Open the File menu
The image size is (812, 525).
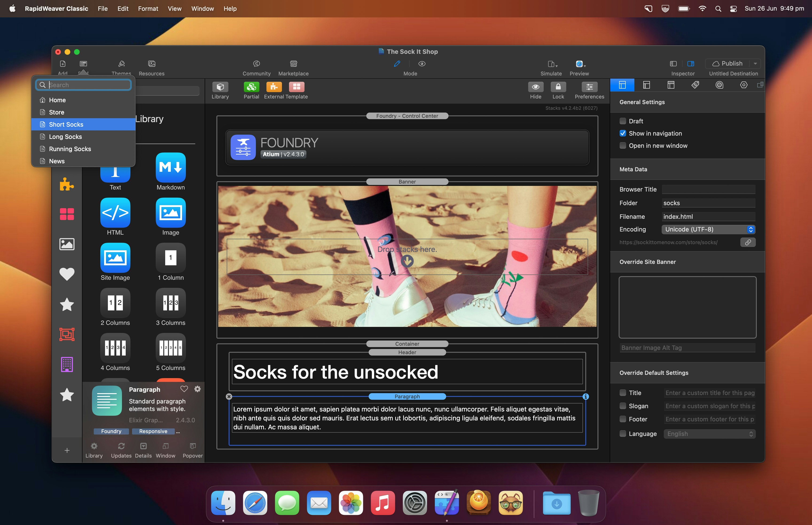click(103, 8)
